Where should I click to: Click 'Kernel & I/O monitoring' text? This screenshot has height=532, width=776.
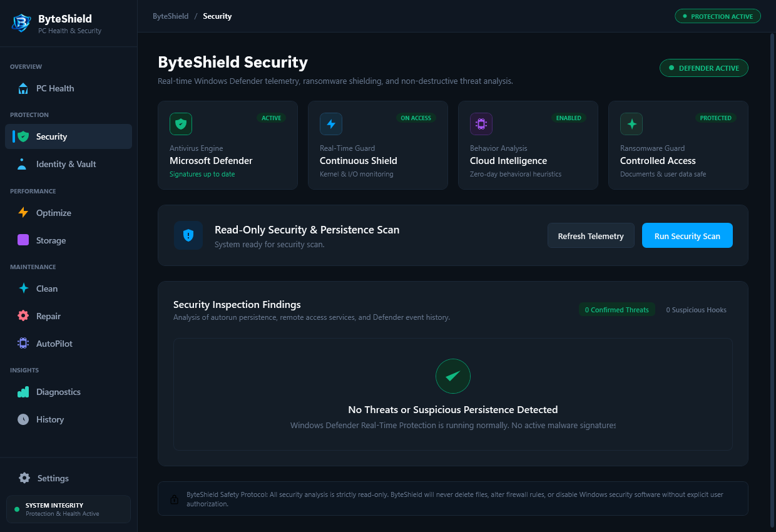click(x=357, y=174)
